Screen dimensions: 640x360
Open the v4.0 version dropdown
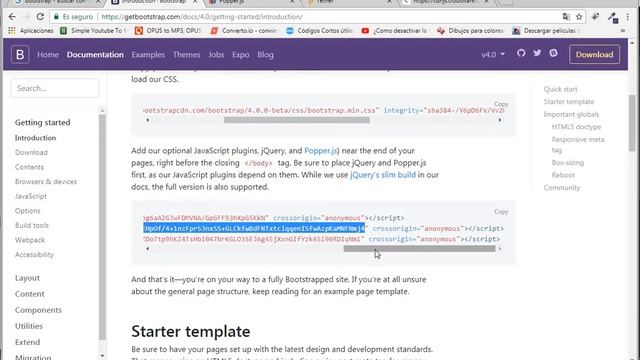[493, 54]
